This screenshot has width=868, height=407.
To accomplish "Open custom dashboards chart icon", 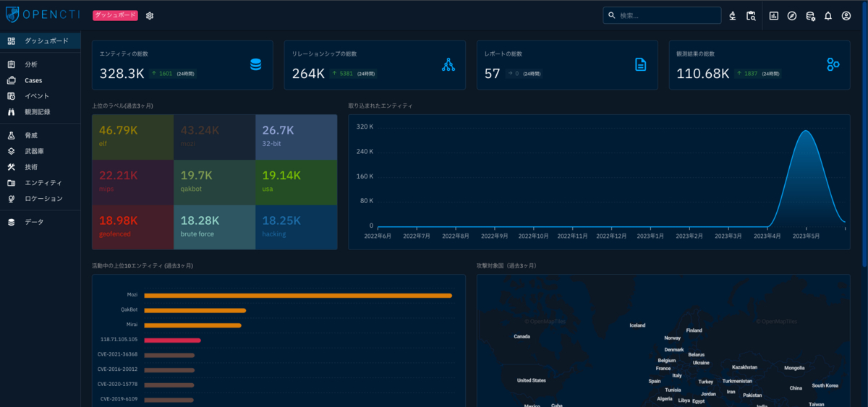I will click(774, 15).
